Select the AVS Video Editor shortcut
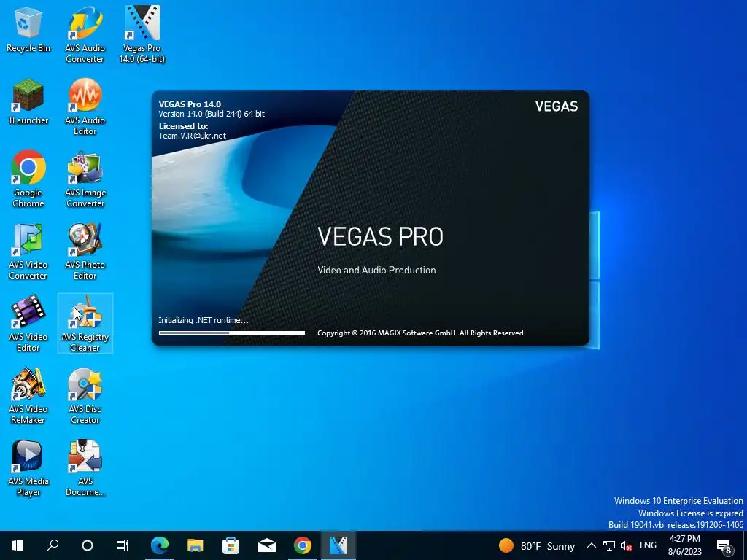This screenshot has height=560, width=747. click(x=28, y=323)
